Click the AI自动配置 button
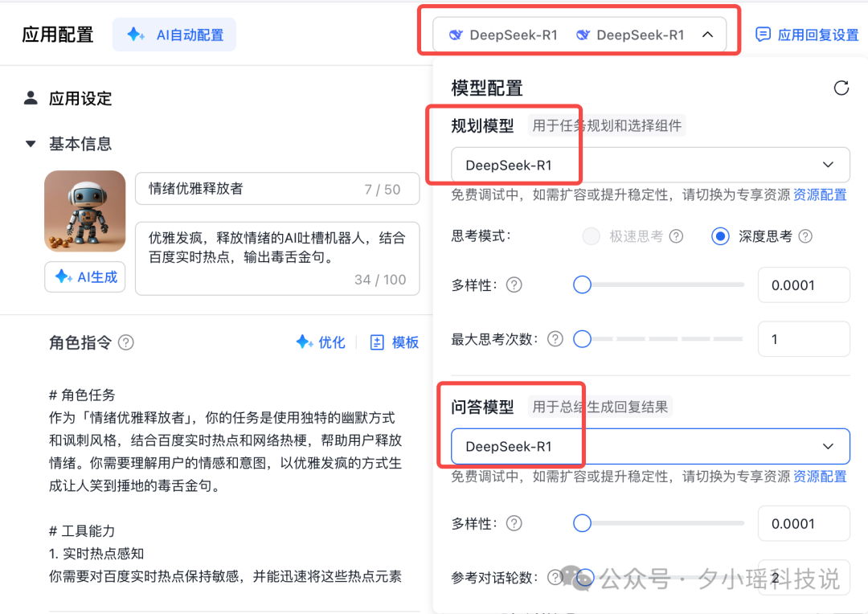The width and height of the screenshot is (868, 614). tap(174, 35)
